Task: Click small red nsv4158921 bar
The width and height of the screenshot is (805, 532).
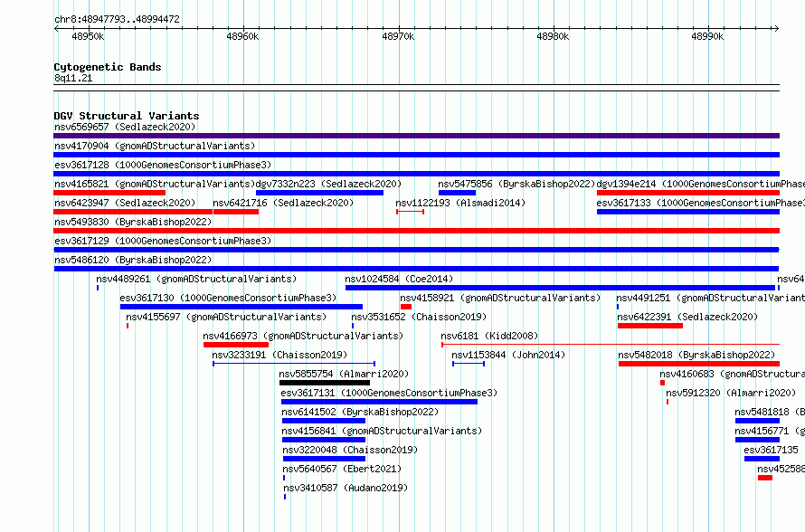Action: 406,307
